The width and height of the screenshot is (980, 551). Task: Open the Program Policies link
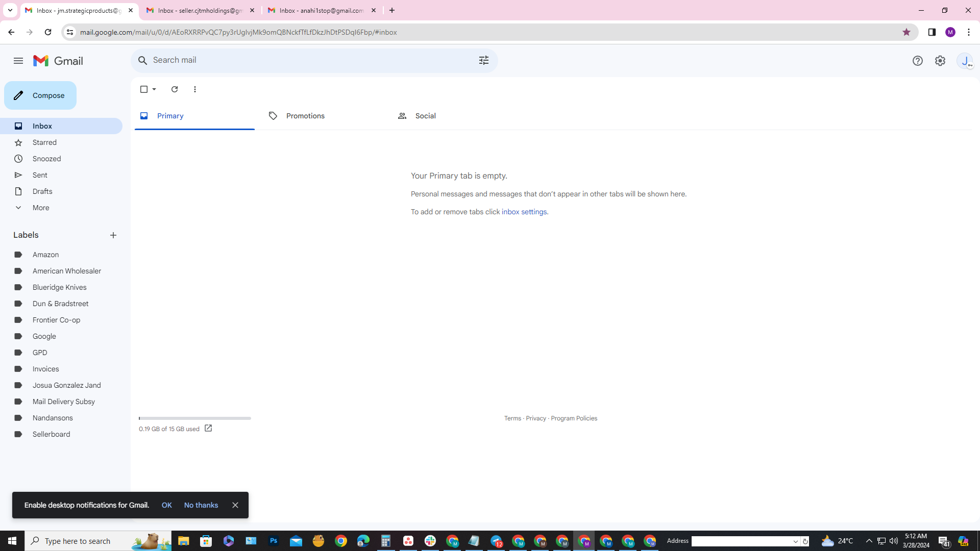[574, 418]
